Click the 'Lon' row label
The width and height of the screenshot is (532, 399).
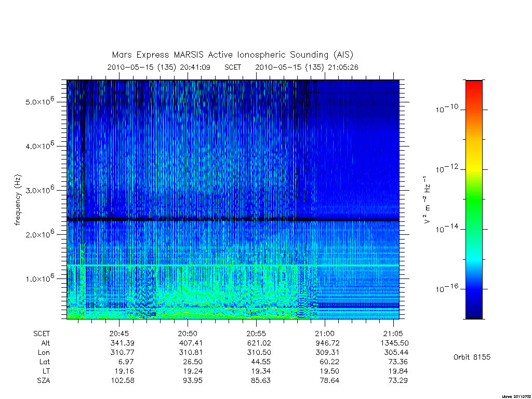(x=44, y=353)
